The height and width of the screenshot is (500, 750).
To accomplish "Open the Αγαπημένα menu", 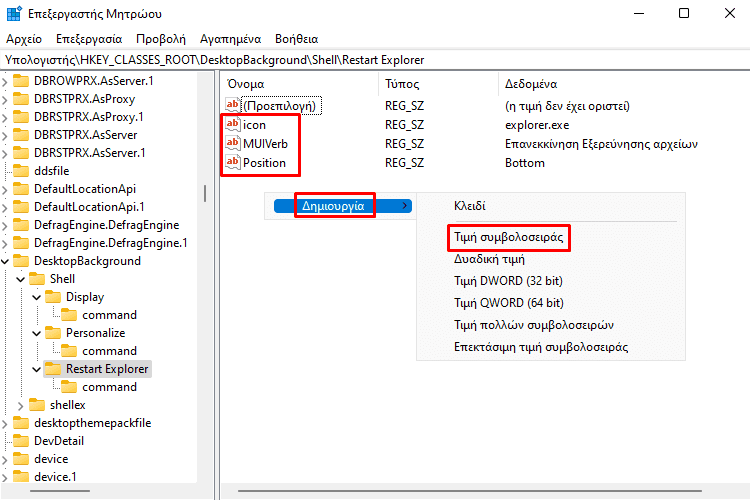I will pos(231,39).
